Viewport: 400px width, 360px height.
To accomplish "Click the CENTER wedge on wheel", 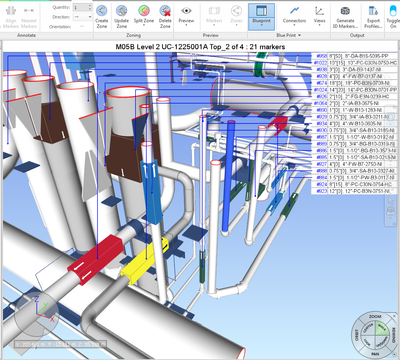I will tap(368, 328).
